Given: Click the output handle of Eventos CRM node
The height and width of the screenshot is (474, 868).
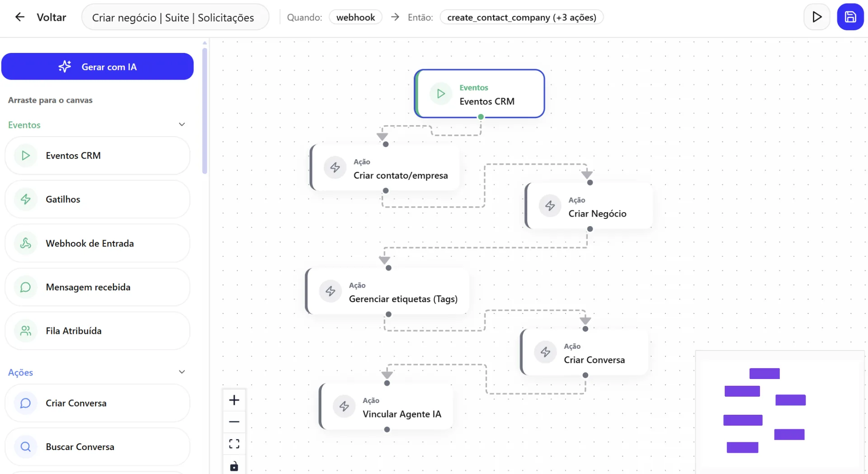Looking at the screenshot, I should pyautogui.click(x=481, y=117).
